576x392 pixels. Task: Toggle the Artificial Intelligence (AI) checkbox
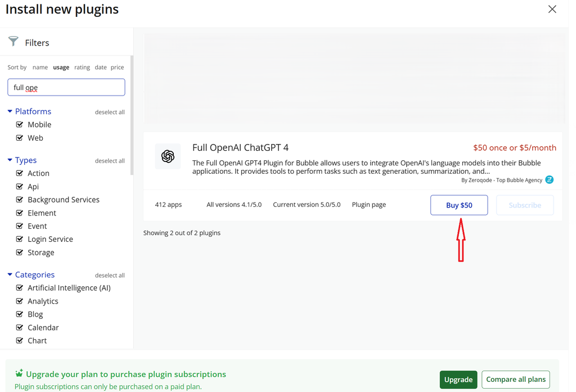[x=20, y=288]
